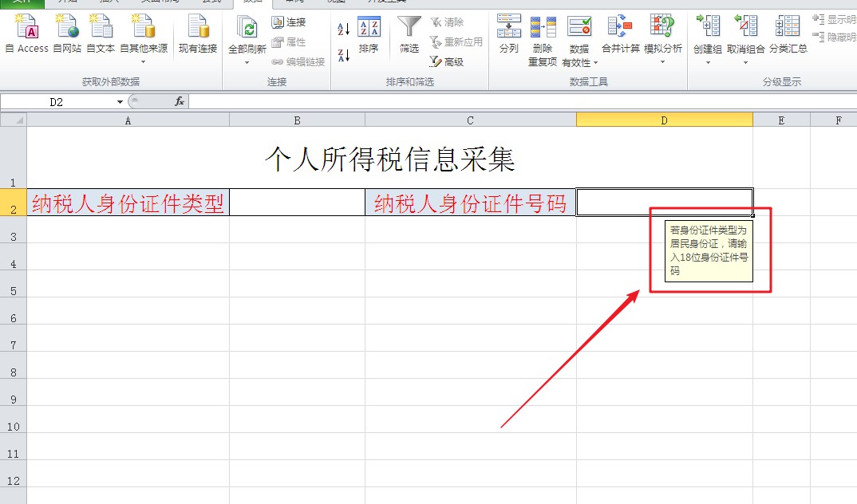The image size is (857, 504).
Task: Click 显示明细 show detail icon
Action: pos(818,20)
